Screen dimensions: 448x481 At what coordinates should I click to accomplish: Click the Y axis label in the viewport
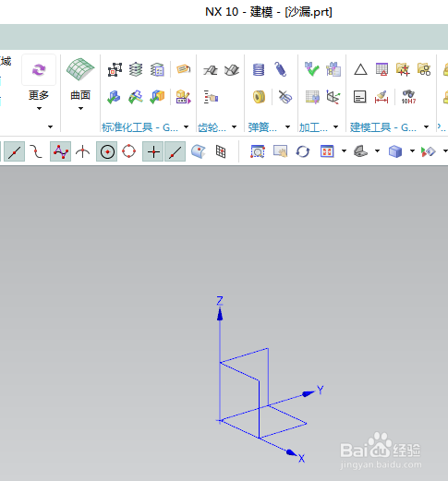(x=321, y=390)
